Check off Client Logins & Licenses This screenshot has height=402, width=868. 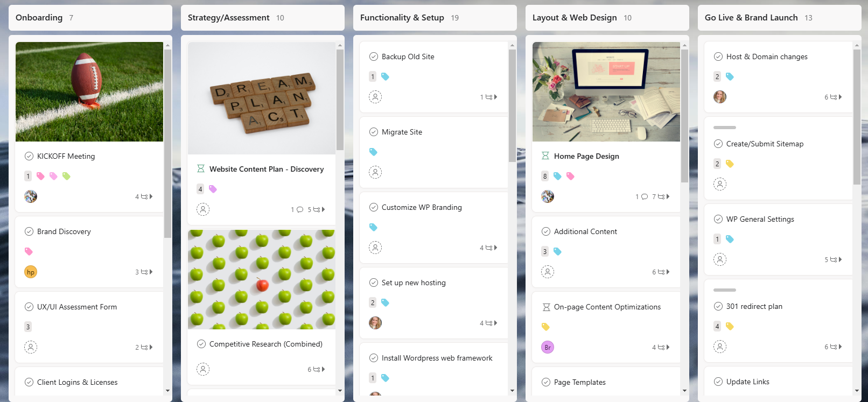coord(29,382)
